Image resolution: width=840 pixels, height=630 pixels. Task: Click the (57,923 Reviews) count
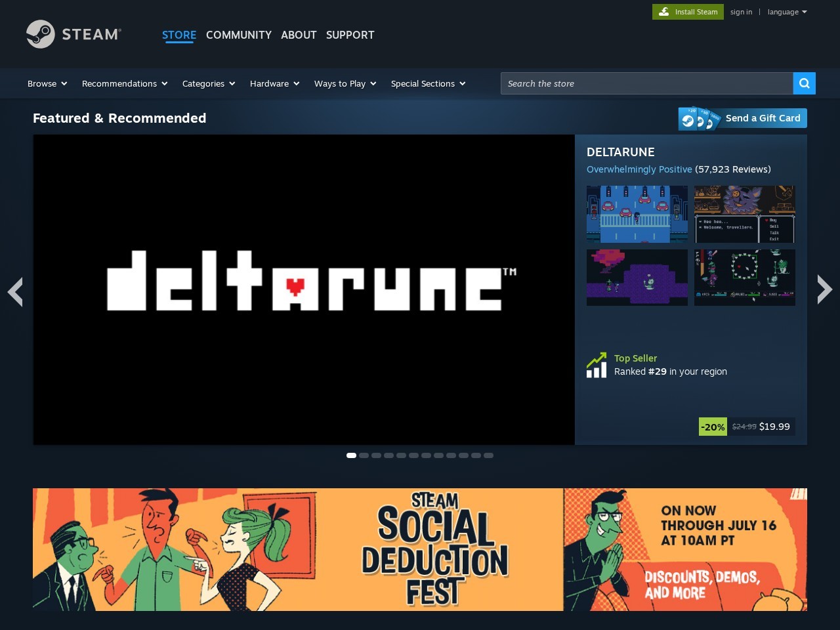coord(733,169)
